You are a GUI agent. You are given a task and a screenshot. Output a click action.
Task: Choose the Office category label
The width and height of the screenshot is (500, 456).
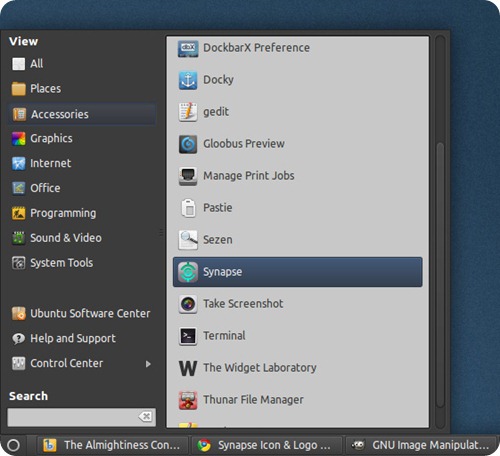tap(45, 188)
